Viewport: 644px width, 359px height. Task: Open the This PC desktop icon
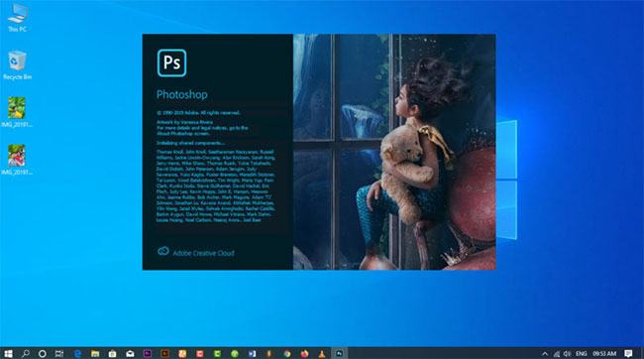17,17
